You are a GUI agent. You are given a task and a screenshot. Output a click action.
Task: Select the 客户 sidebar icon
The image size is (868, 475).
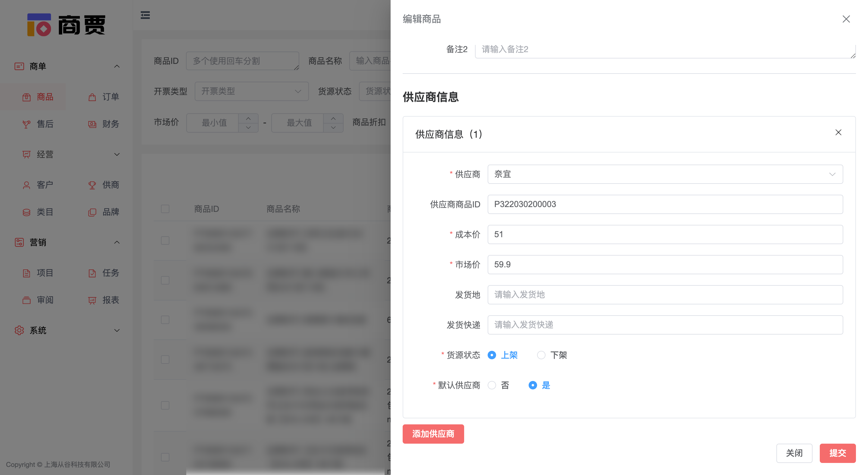[27, 185]
